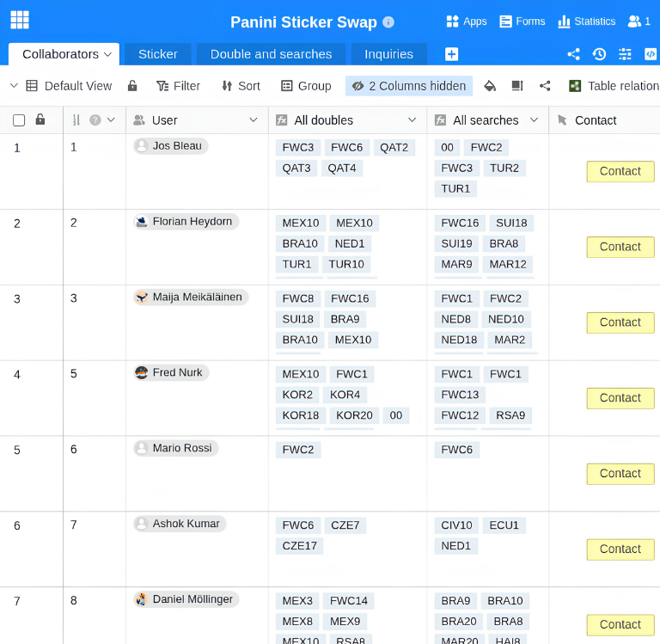
Task: Toggle the view lock icon
Action: click(132, 86)
